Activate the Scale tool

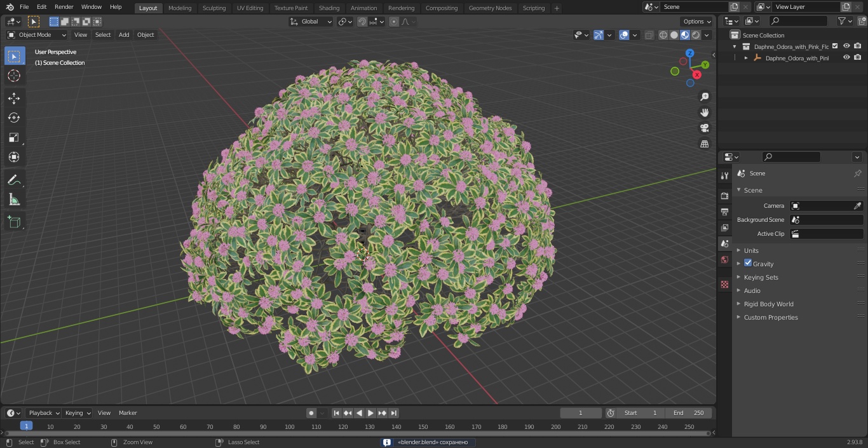pos(14,137)
